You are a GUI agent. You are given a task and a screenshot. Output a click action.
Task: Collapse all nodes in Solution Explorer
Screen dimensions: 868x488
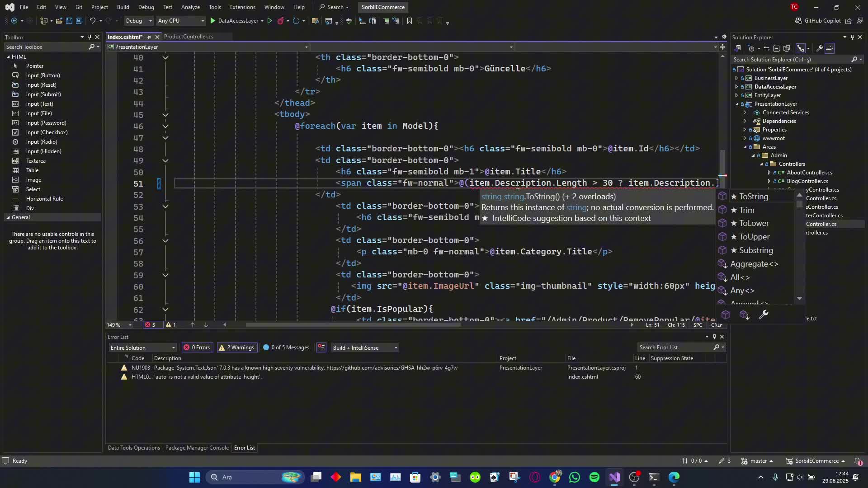pos(777,48)
